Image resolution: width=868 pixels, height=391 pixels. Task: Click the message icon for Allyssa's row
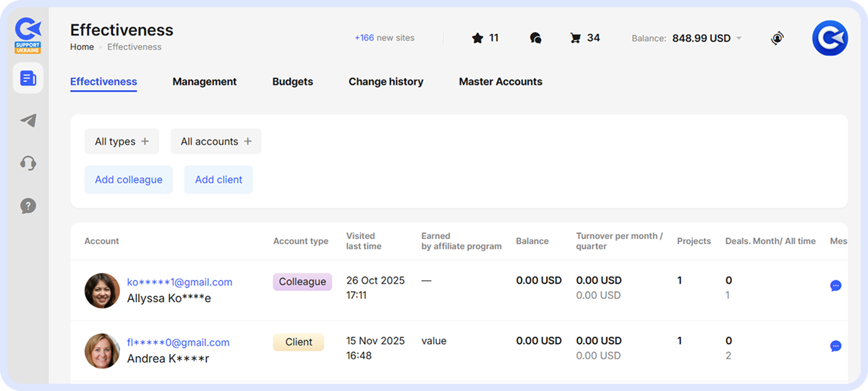[x=835, y=286]
